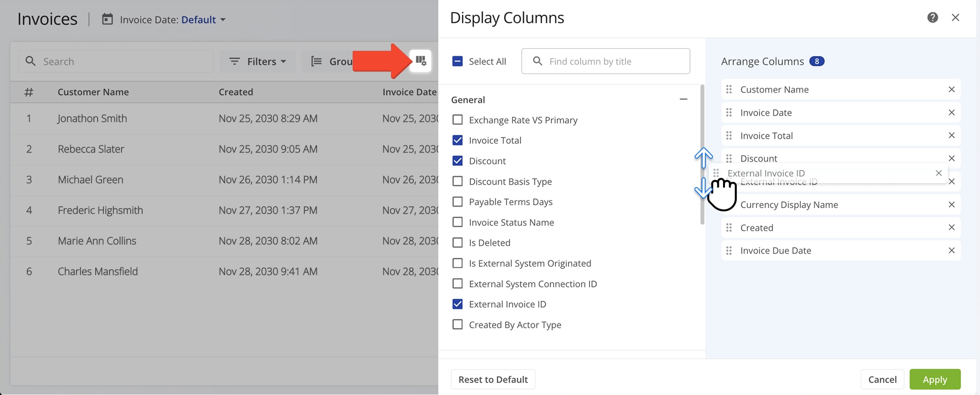
Task: Grab the Created drag handle
Action: (729, 228)
